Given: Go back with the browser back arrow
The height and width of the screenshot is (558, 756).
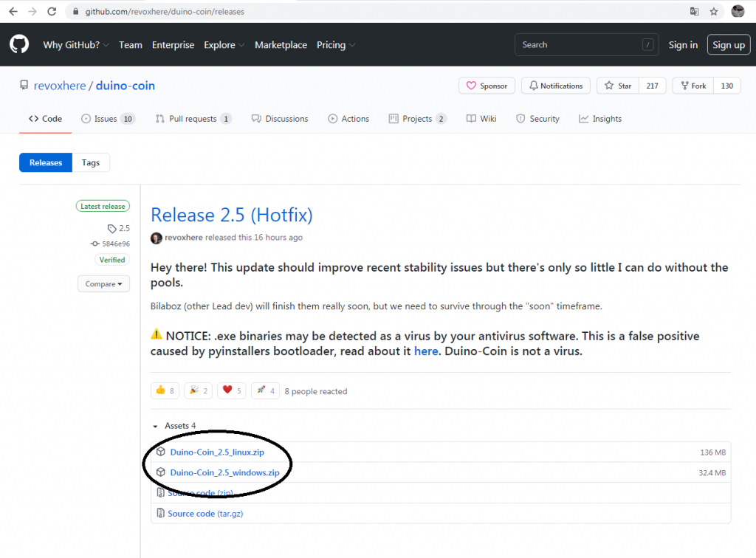Looking at the screenshot, I should click(x=13, y=11).
